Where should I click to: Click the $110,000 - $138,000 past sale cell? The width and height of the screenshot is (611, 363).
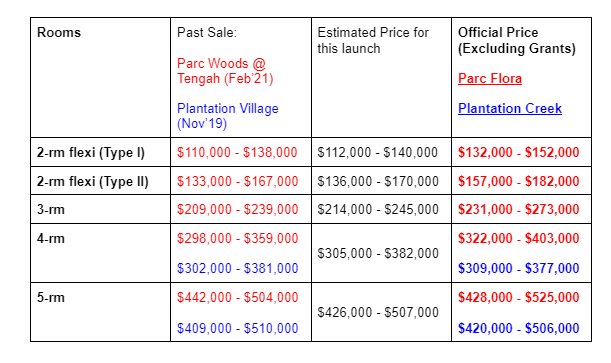(x=237, y=152)
